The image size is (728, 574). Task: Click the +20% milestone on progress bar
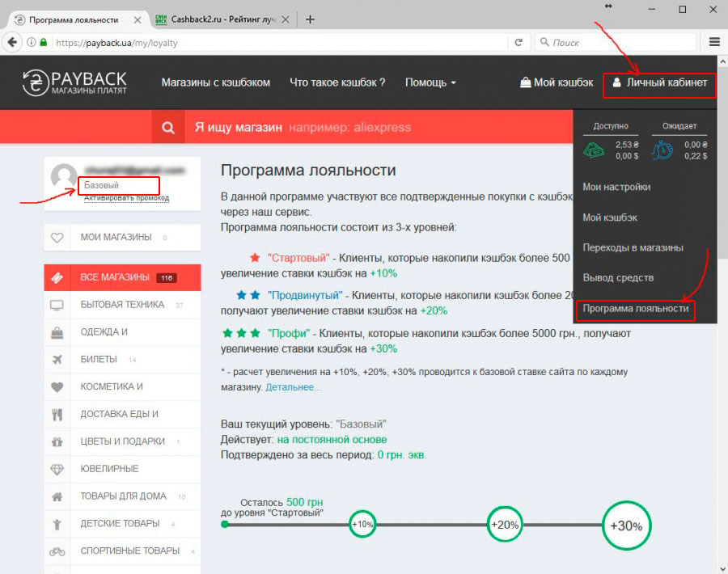click(503, 525)
